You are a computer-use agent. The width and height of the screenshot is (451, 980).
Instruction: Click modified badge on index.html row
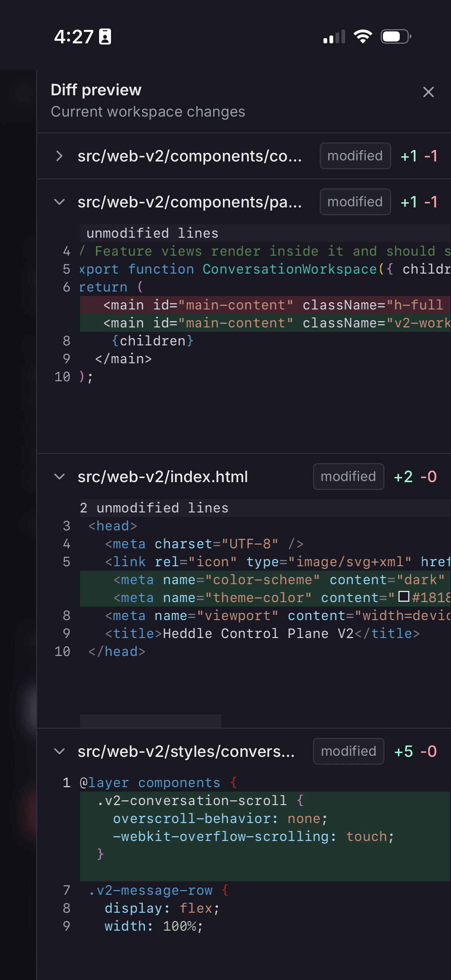pyautogui.click(x=348, y=476)
